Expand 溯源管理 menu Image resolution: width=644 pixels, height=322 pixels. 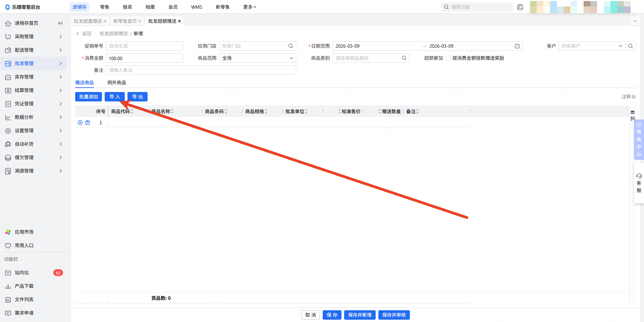[x=34, y=171]
